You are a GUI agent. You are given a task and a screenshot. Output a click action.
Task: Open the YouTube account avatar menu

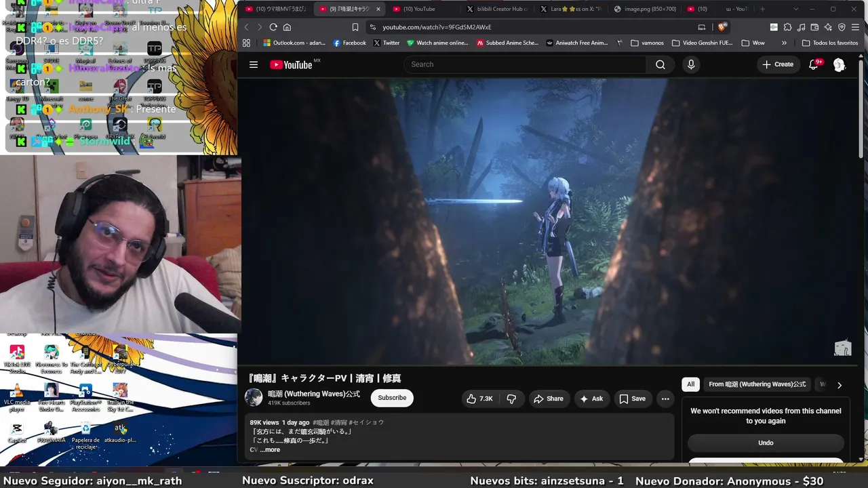pos(840,64)
